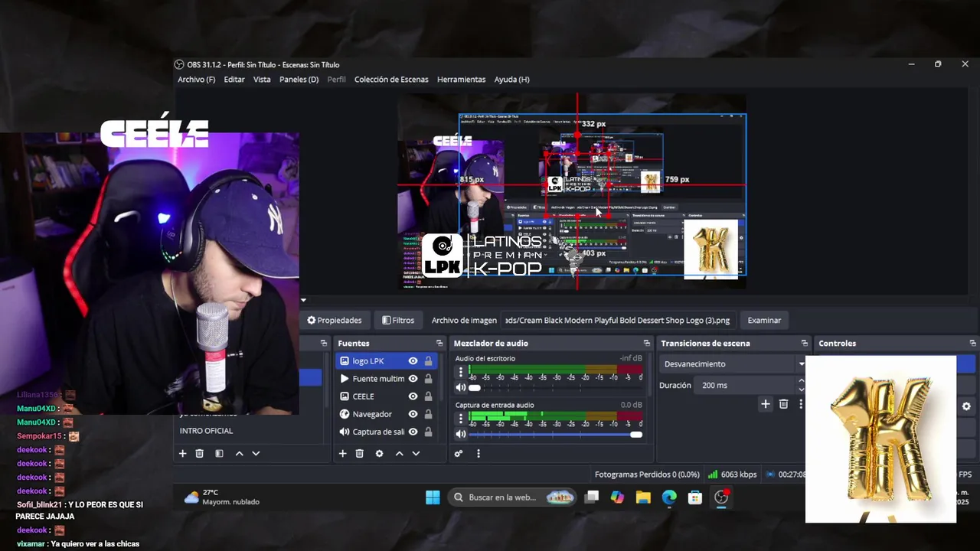Open scene filters icon in scenes toolbar
The width and height of the screenshot is (980, 551).
(x=219, y=454)
